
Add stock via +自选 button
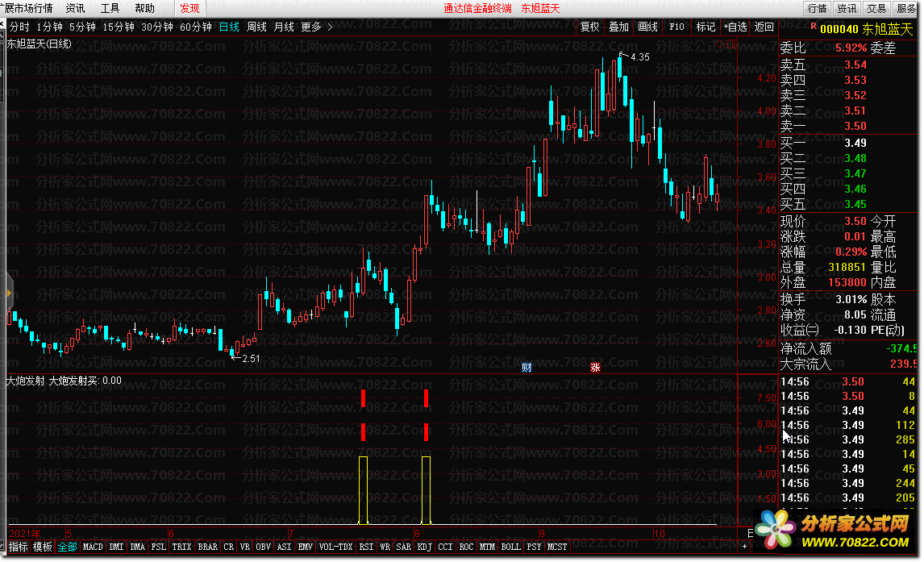[x=735, y=27]
